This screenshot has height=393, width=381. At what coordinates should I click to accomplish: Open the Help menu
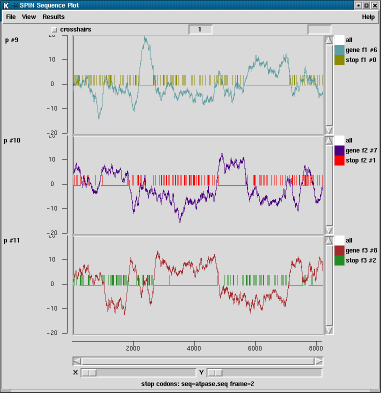click(368, 17)
